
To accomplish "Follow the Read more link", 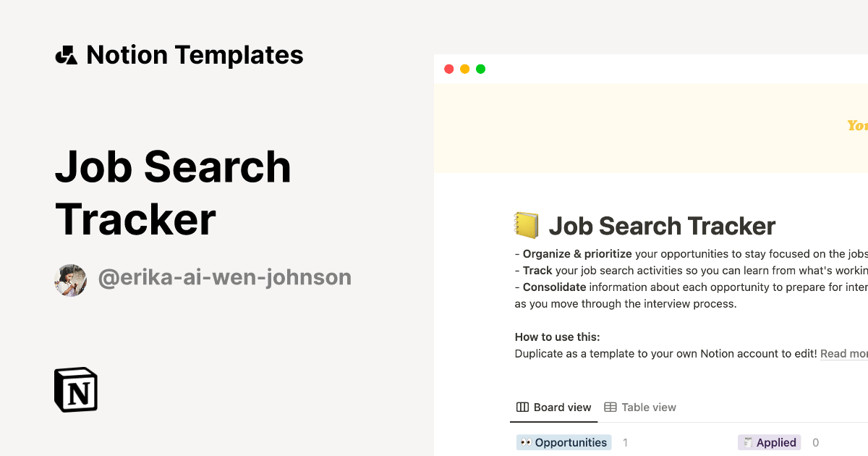I will (843, 354).
